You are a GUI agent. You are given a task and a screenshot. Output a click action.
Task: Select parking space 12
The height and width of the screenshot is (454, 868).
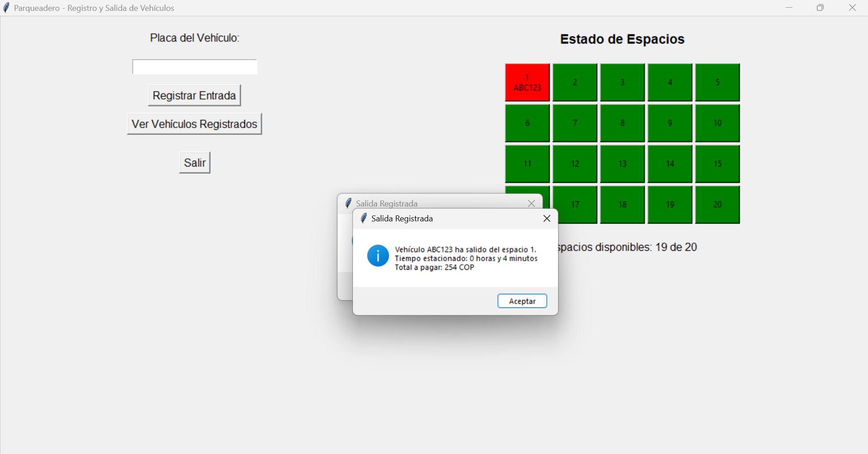coord(575,164)
